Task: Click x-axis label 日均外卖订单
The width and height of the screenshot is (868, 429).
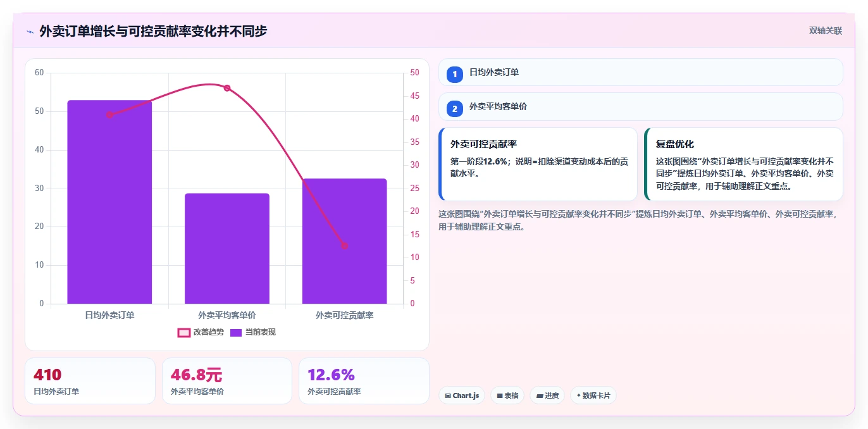Action: (109, 314)
